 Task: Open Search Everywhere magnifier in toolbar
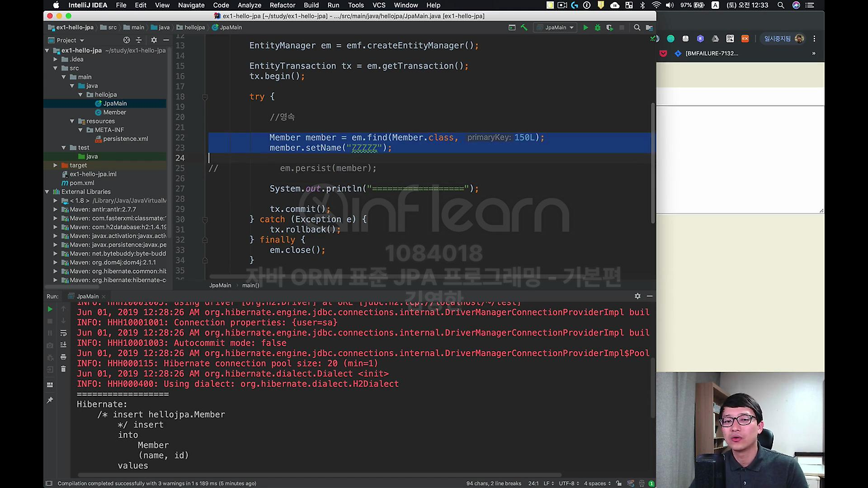click(637, 28)
